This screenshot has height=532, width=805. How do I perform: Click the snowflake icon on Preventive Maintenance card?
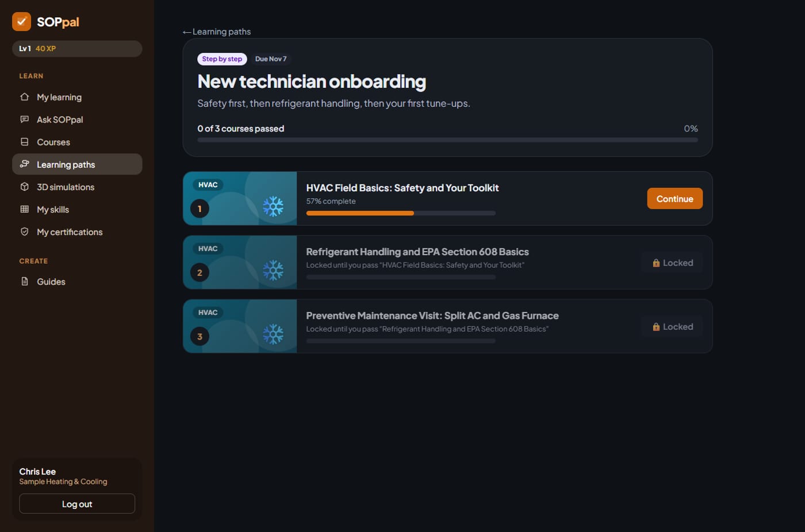click(x=273, y=334)
